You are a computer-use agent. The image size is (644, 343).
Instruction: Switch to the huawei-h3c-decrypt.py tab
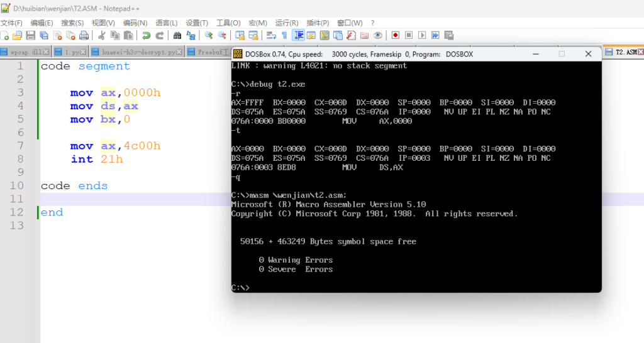tap(136, 52)
